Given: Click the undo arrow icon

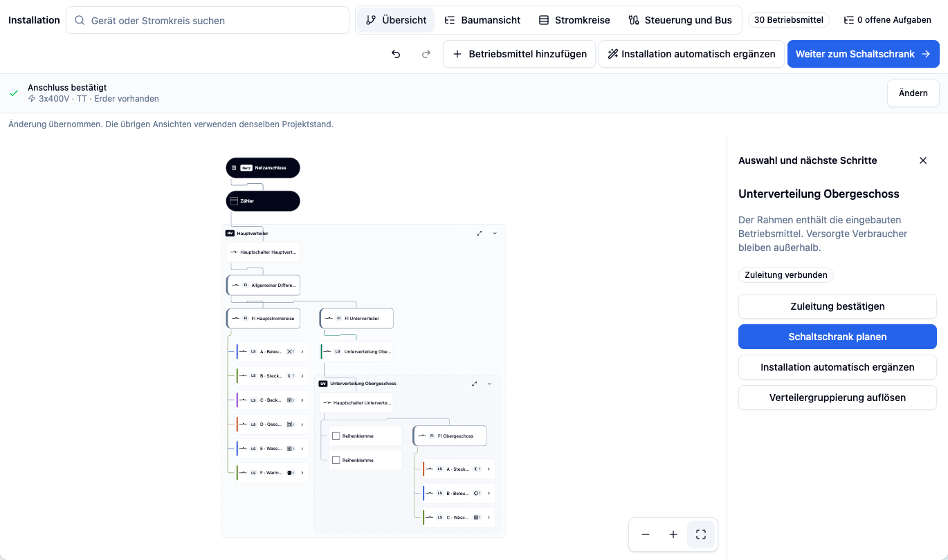Looking at the screenshot, I should tap(396, 54).
